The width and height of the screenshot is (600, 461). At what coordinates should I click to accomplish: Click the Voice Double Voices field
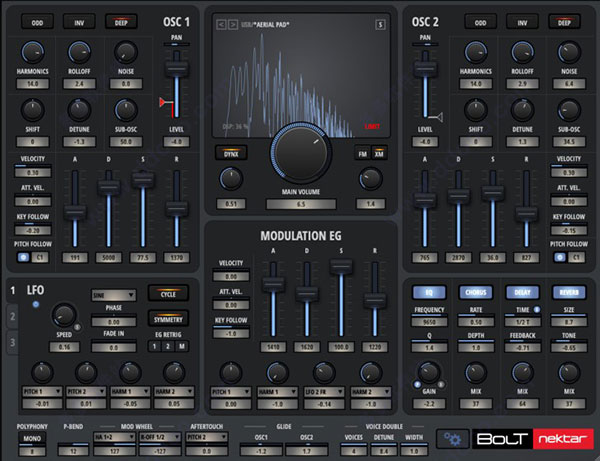(x=354, y=451)
